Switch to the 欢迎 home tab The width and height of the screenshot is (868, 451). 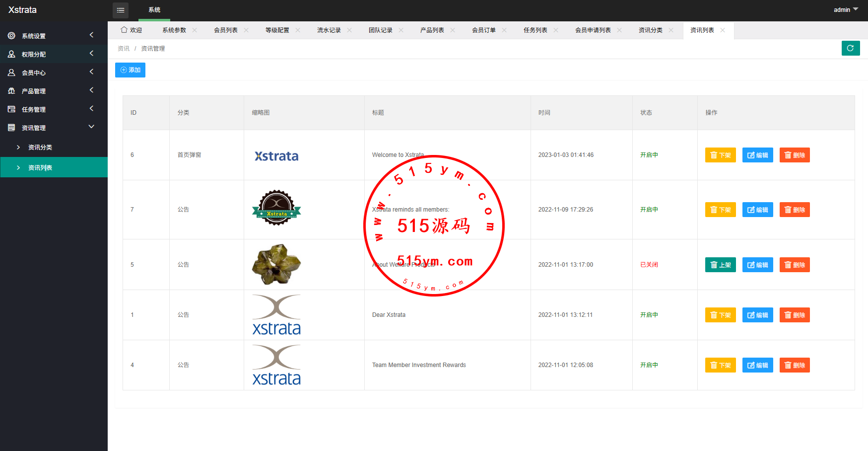pyautogui.click(x=132, y=30)
